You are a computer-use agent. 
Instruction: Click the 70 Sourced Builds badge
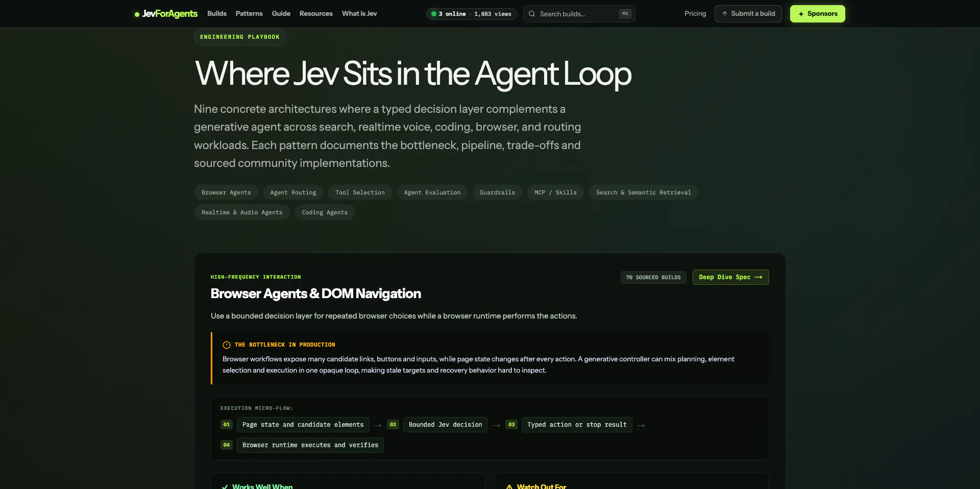[x=653, y=277]
